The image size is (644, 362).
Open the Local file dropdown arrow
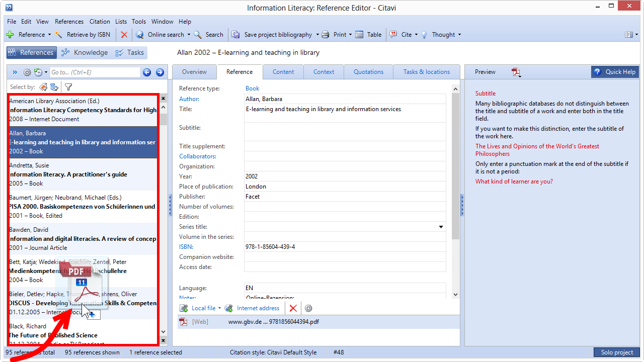[220, 308]
